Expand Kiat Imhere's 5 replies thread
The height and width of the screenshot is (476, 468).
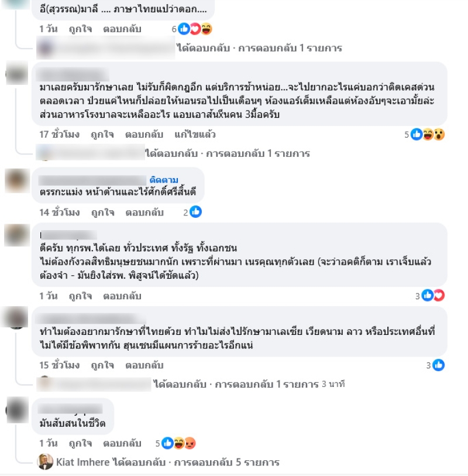click(168, 462)
